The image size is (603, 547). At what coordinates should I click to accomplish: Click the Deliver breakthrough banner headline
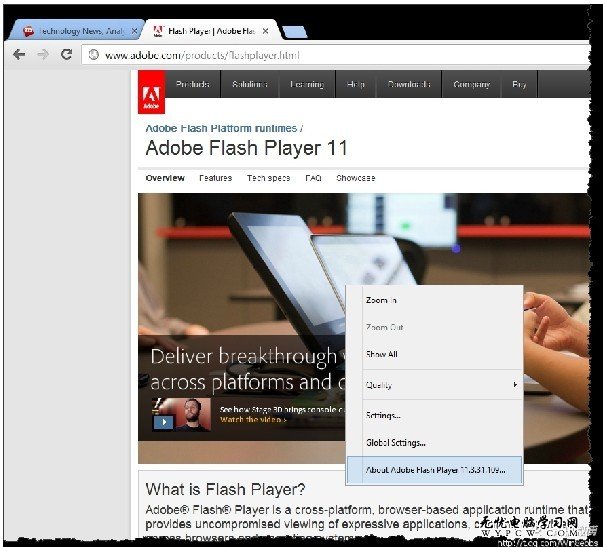pos(248,369)
